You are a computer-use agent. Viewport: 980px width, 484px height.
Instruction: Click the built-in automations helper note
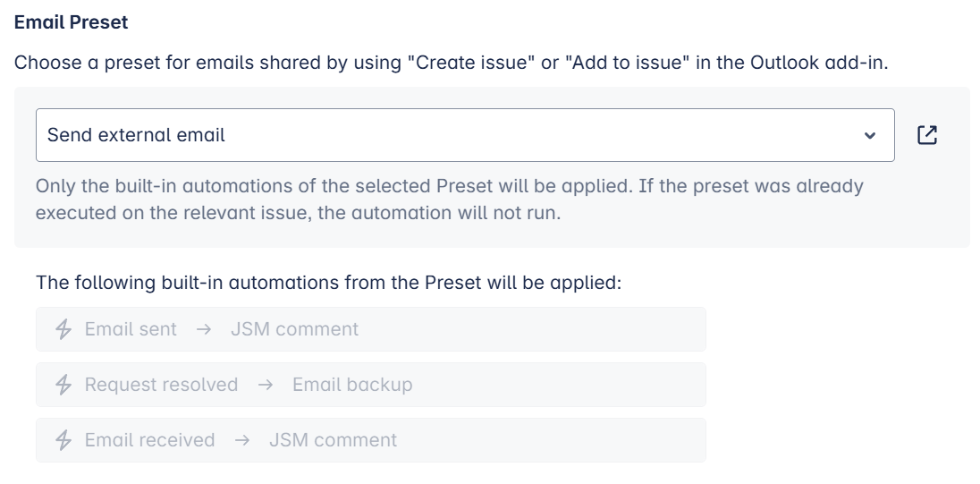(449, 200)
